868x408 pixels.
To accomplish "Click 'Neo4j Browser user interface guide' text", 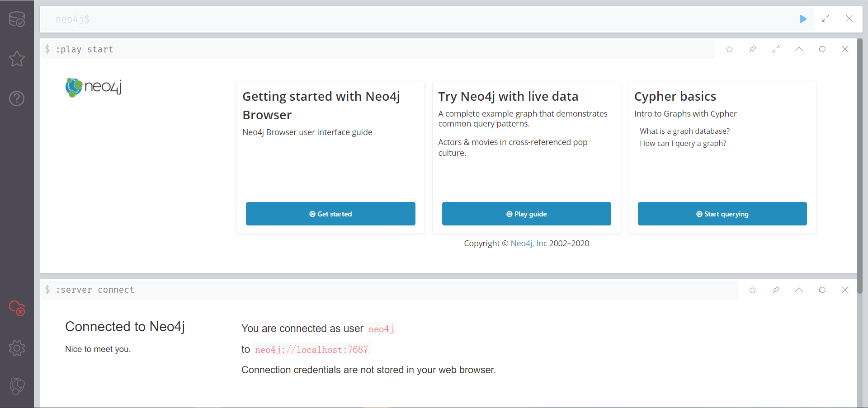I will [307, 132].
